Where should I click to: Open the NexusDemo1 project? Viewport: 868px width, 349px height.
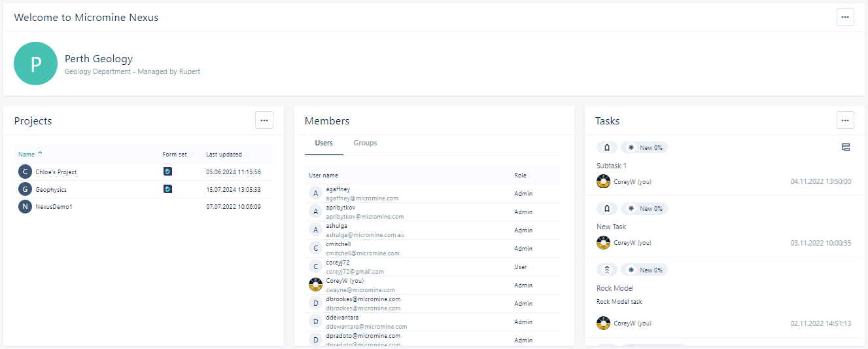click(54, 207)
